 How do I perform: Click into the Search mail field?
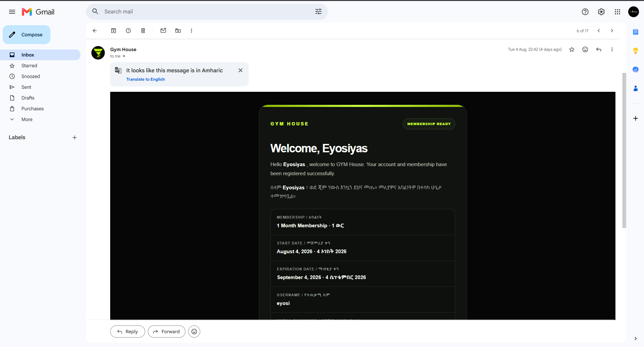tap(207, 11)
